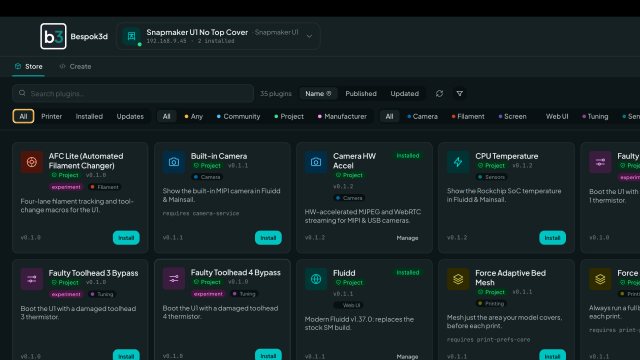Select All in the source filter group

click(x=167, y=116)
